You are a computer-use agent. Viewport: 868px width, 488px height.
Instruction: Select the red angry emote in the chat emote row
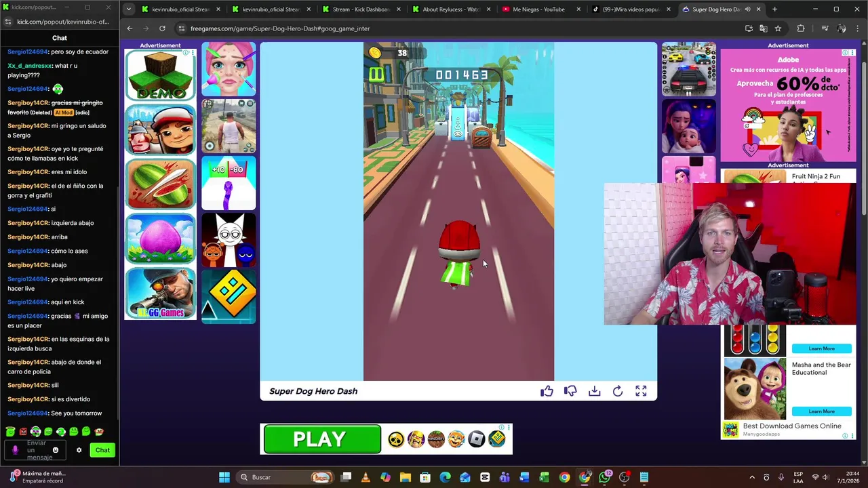tap(22, 431)
